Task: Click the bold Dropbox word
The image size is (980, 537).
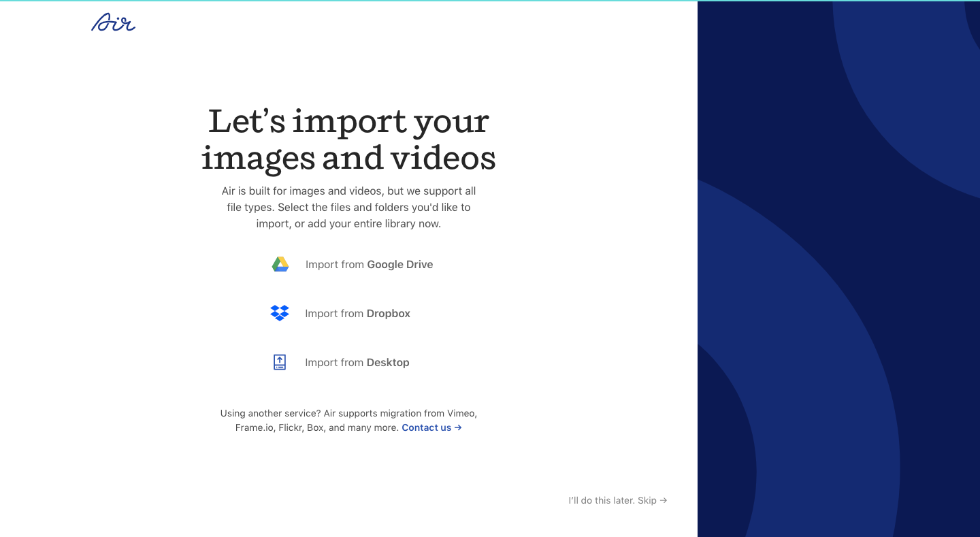Action: (388, 314)
